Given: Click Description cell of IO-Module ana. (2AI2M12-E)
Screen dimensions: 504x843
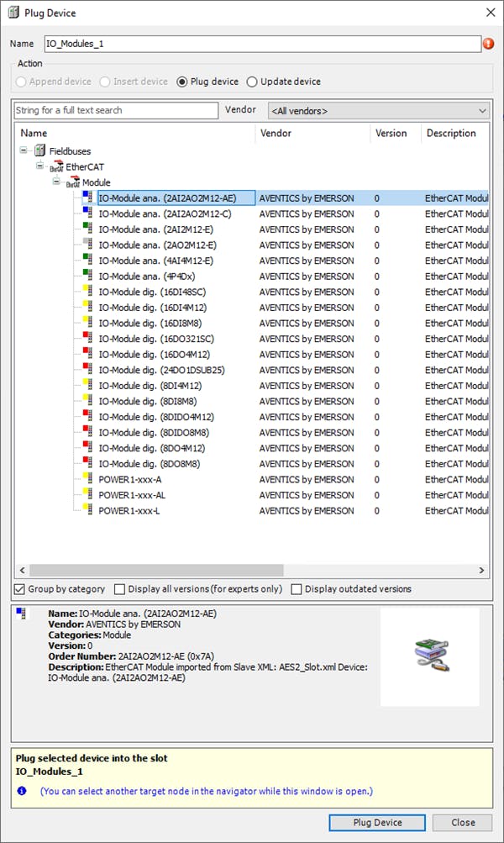Looking at the screenshot, I should [456, 229].
